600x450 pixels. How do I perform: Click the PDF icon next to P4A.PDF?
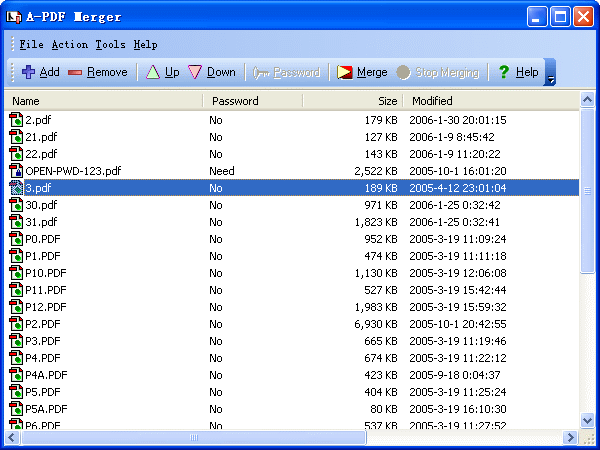16,375
